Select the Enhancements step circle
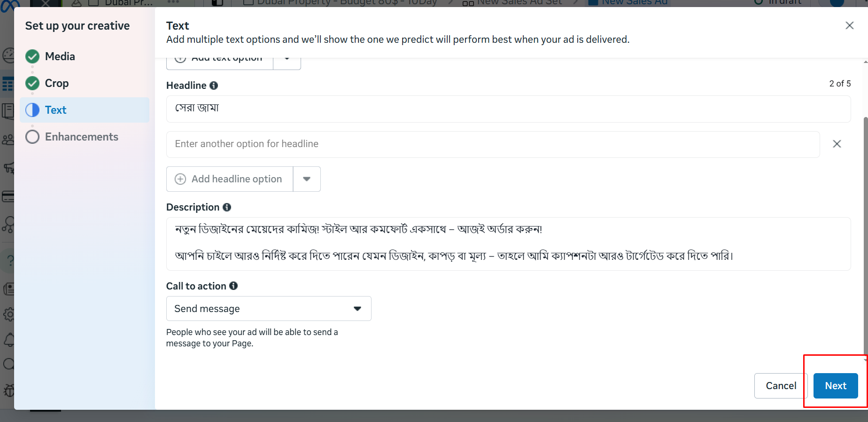The width and height of the screenshot is (868, 422). [32, 137]
